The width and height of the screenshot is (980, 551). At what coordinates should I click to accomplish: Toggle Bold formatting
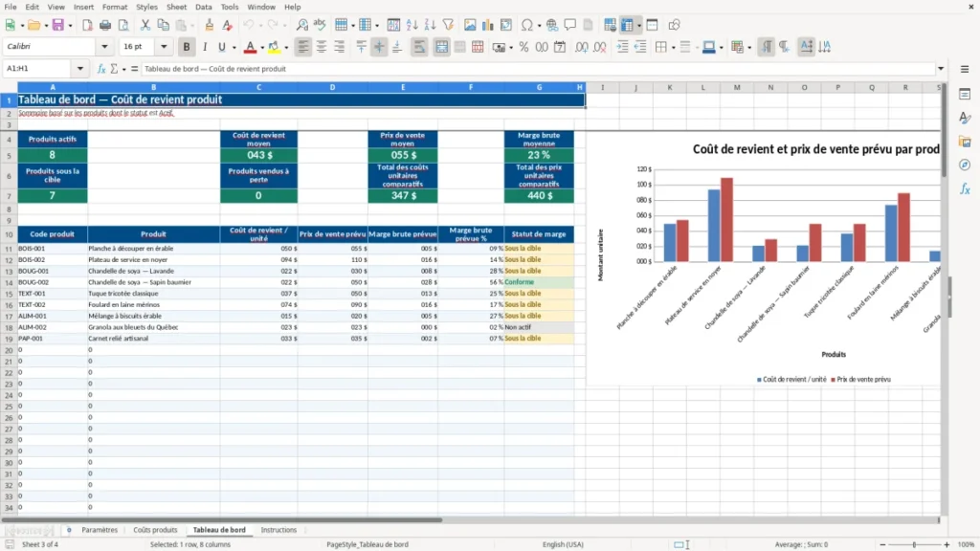tap(187, 47)
